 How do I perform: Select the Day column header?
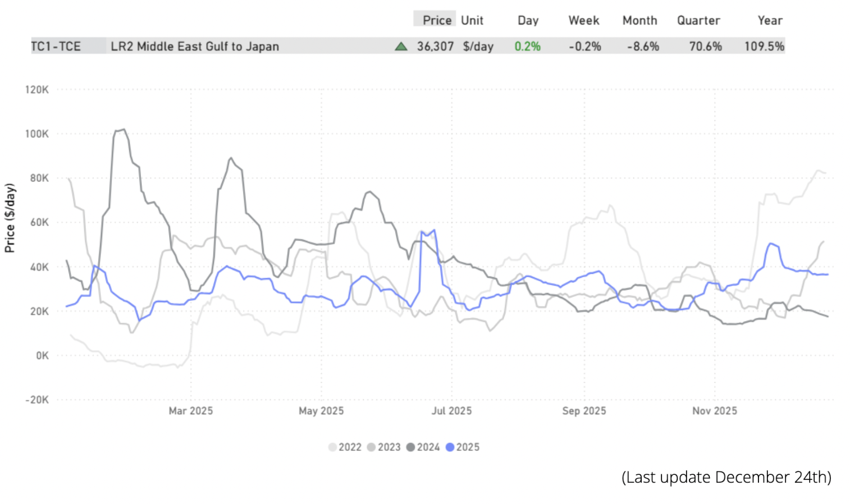click(x=528, y=21)
